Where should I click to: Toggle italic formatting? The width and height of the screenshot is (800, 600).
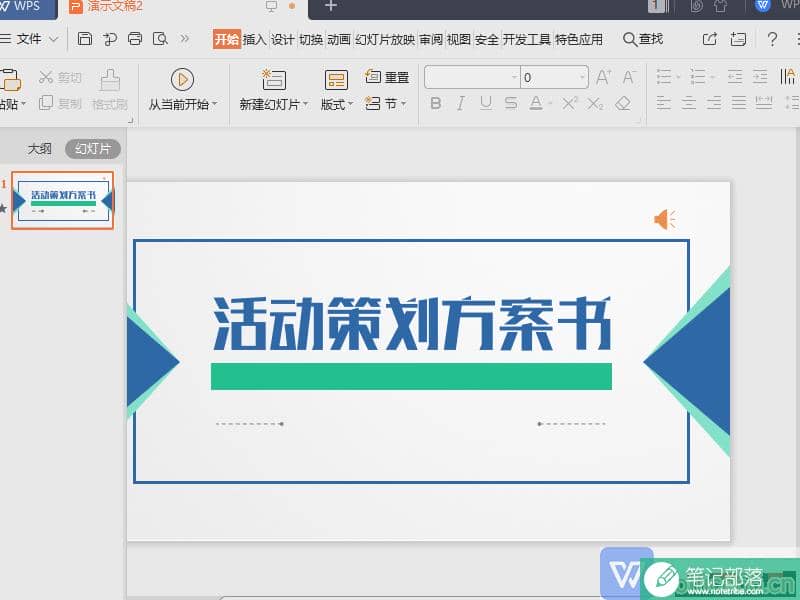click(x=461, y=104)
